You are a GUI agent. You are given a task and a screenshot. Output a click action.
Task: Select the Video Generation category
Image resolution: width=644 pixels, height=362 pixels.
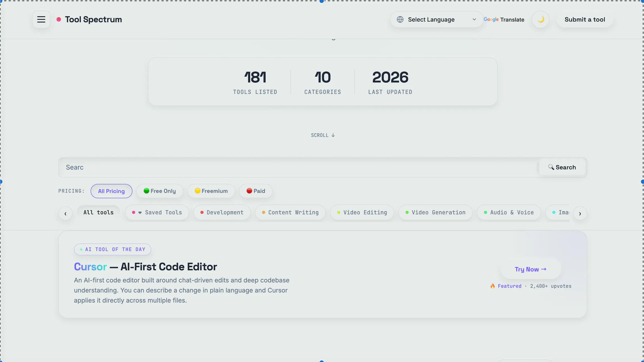(x=436, y=212)
